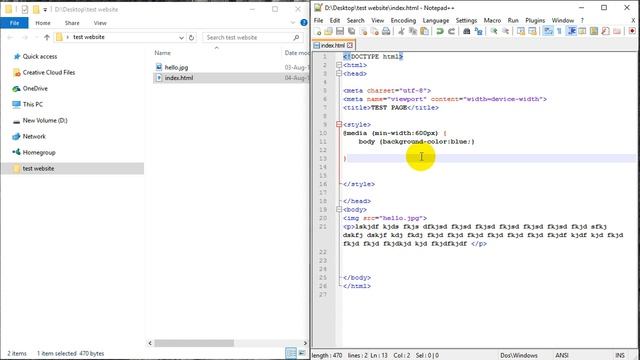Image resolution: width=640 pixels, height=360 pixels.
Task: Toggle INS mode in the status bar
Action: tap(620, 356)
